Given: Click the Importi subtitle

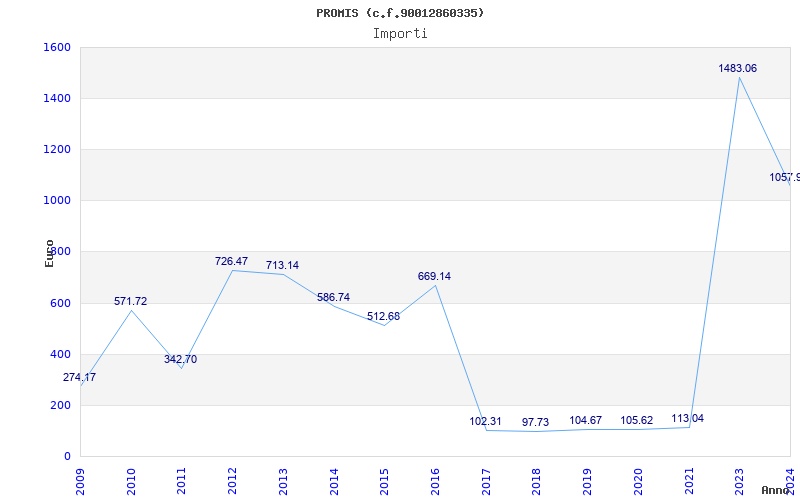Looking at the screenshot, I should tap(400, 34).
